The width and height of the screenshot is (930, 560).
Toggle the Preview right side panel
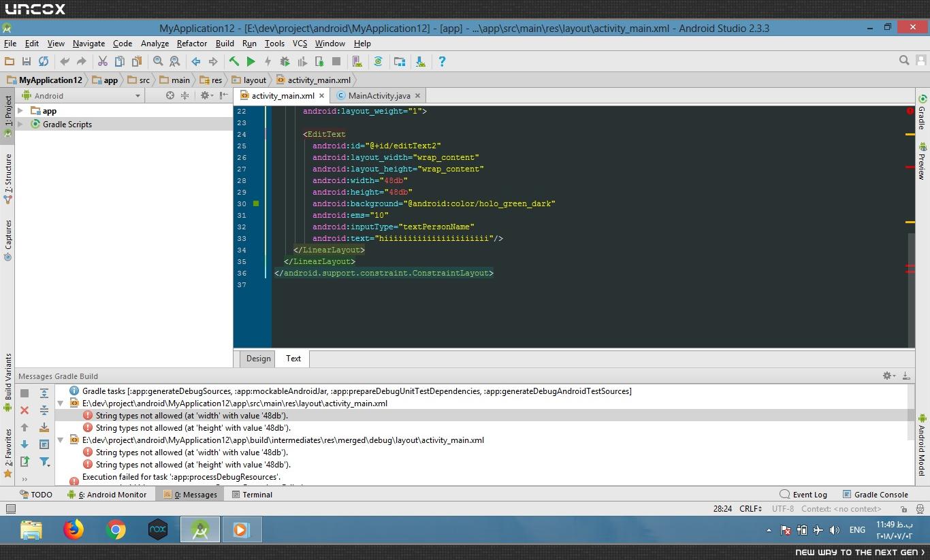[923, 161]
